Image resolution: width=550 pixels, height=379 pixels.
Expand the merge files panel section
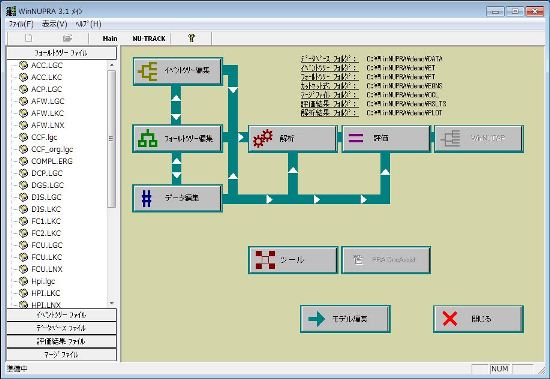(x=61, y=354)
